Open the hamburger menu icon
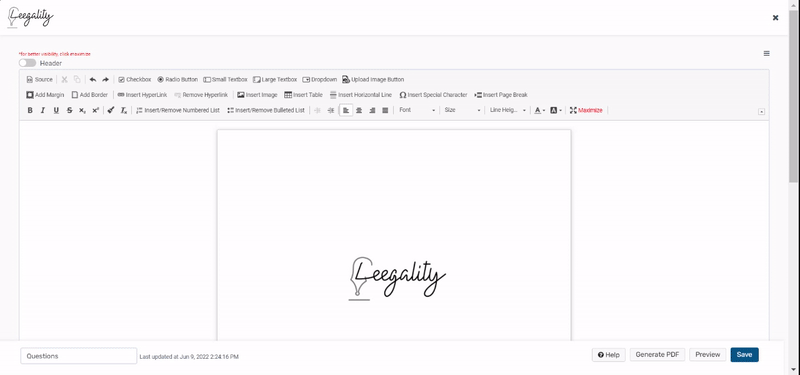Screen dimensions: 800x375 pos(766,54)
